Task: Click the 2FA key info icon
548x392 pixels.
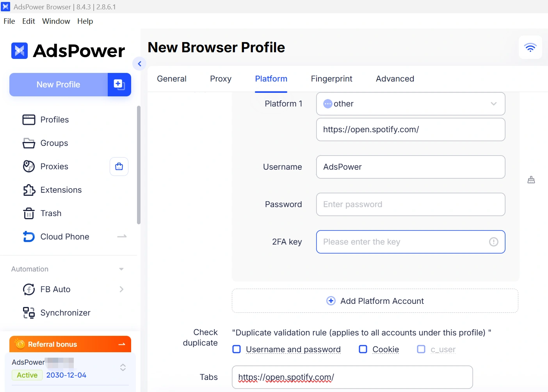Action: click(493, 242)
